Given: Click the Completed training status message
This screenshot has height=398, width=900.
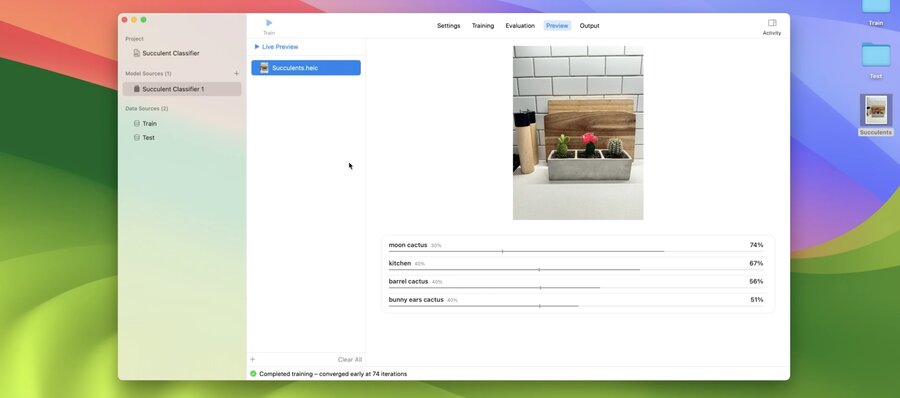Looking at the screenshot, I should pos(333,374).
